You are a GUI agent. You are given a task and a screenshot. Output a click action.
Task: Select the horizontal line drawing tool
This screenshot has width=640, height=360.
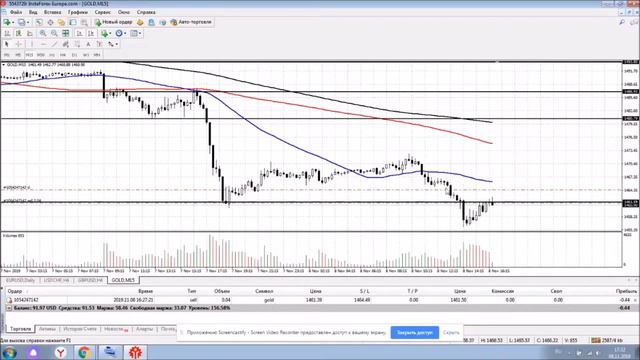43,44
